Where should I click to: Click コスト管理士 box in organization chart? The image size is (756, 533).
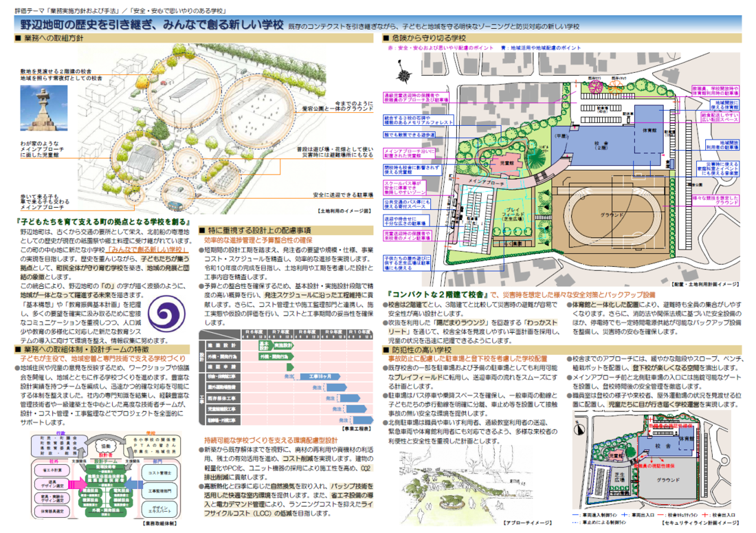[x=159, y=473]
